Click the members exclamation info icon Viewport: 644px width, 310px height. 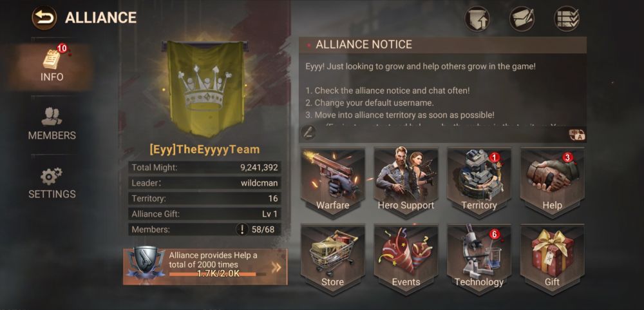click(x=242, y=229)
